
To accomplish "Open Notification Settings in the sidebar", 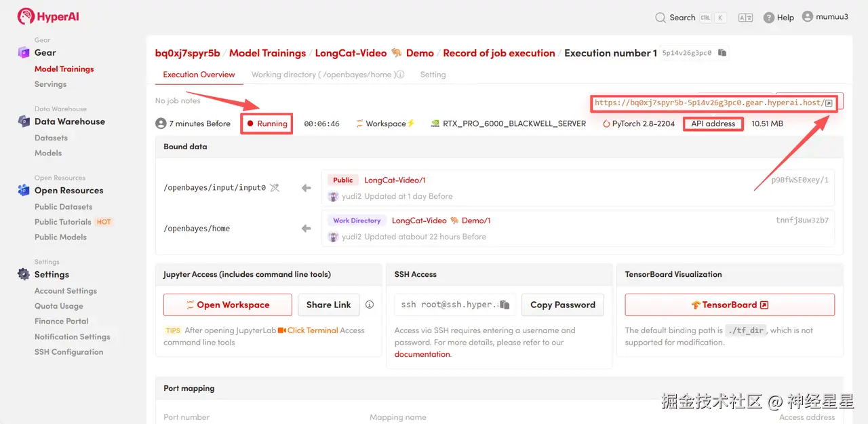I will (x=73, y=336).
